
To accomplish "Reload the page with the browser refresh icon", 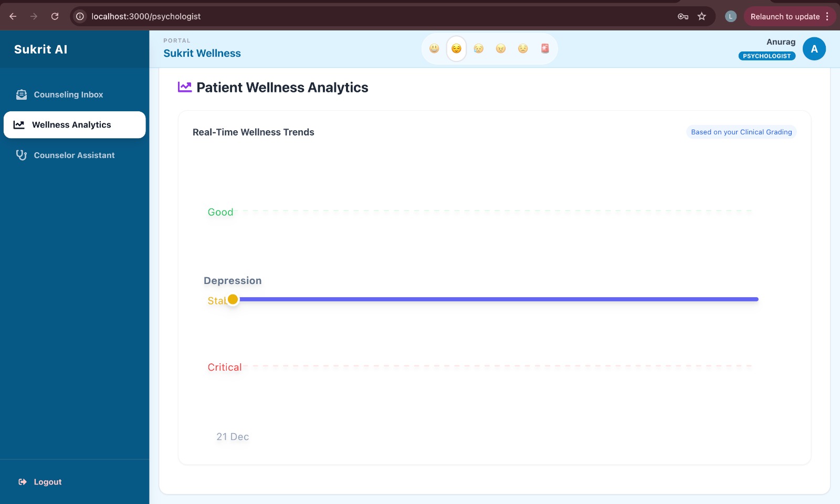I will point(55,16).
